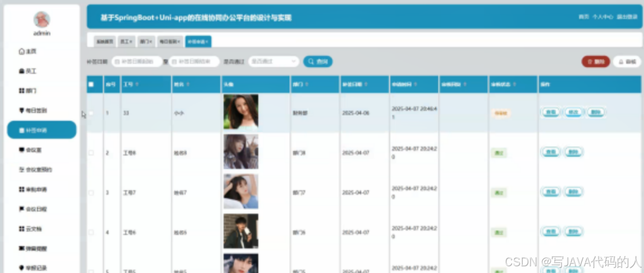Click the green 通过 badge in row 工号8
The image size is (644, 273).
point(499,153)
